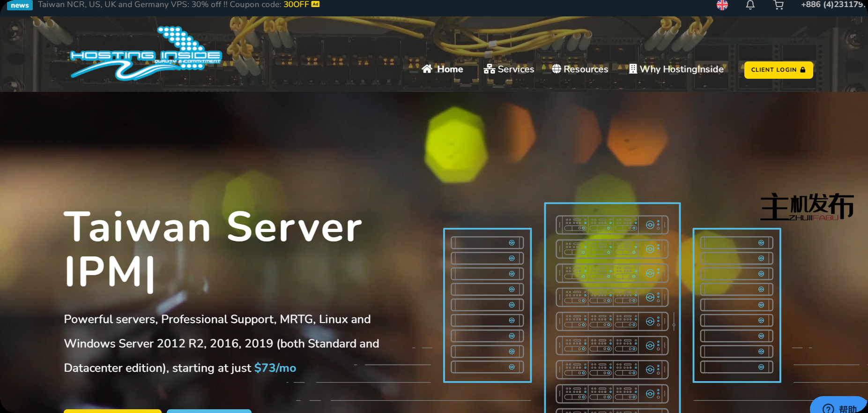Screen dimensions: 868x413
Task: Go to the Home menu
Action: tap(443, 69)
